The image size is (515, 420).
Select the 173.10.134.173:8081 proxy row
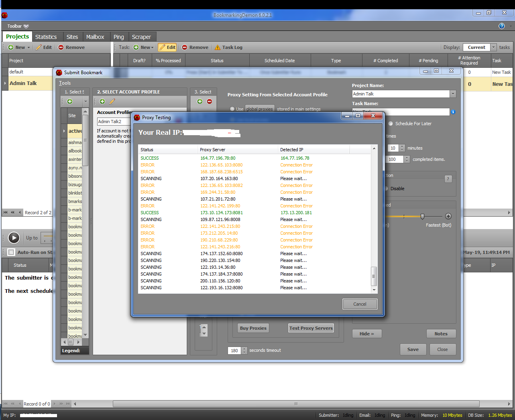coord(254,213)
